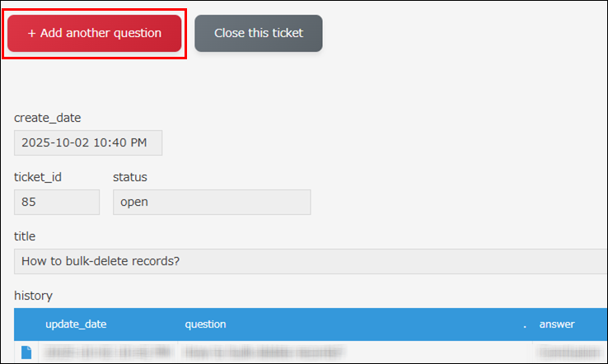Click the dot column header in history
Viewport: 608px width, 364px height.
click(524, 324)
